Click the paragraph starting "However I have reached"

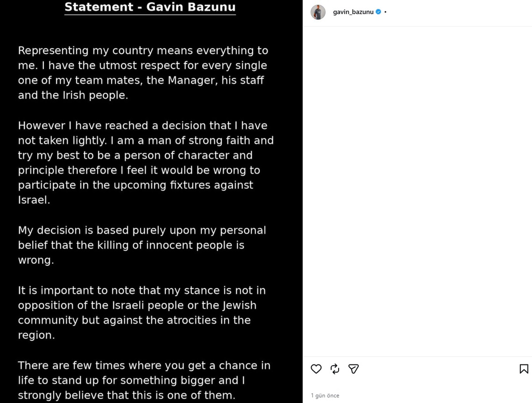[x=146, y=163]
